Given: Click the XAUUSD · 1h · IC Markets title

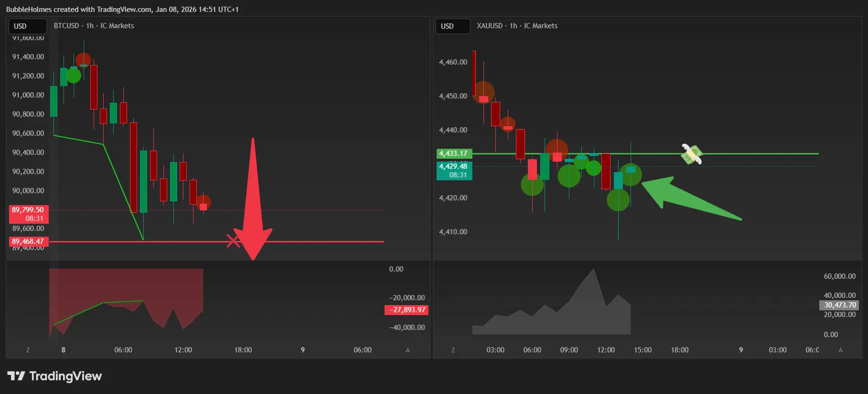Looking at the screenshot, I should pyautogui.click(x=517, y=26).
